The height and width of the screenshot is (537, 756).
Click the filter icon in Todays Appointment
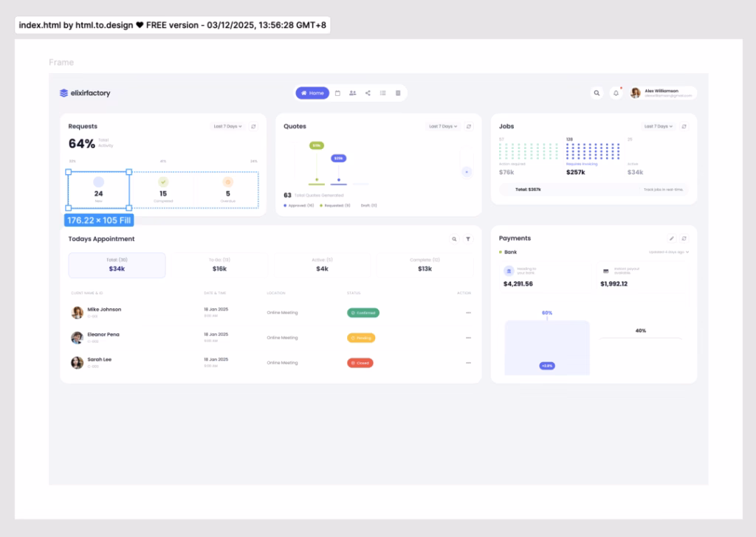pos(468,239)
